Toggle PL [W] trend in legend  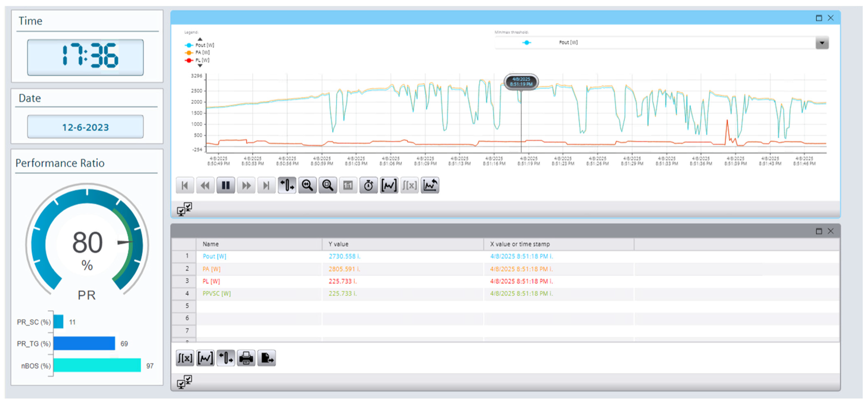pos(202,60)
